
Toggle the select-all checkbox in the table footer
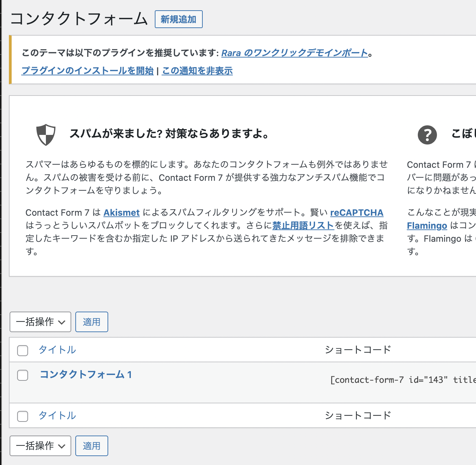coord(23,416)
